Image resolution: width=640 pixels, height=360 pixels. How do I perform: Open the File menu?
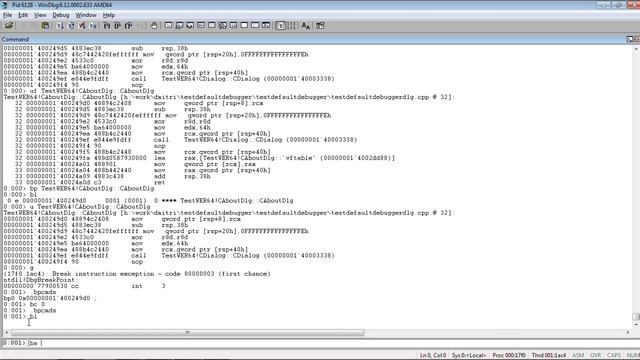[x=7, y=15]
